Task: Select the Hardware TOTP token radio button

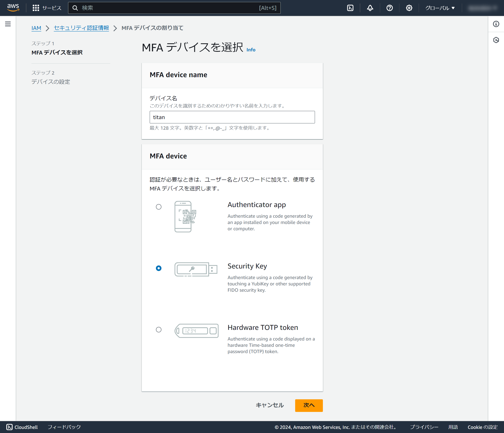Action: click(x=159, y=329)
